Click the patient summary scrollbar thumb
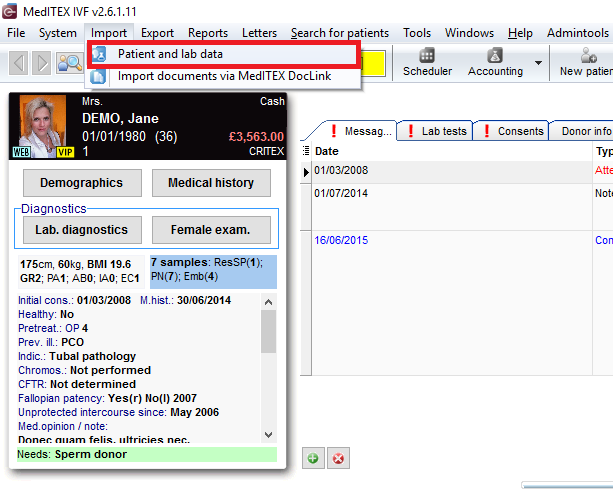The width and height of the screenshot is (613, 489). tap(269, 331)
